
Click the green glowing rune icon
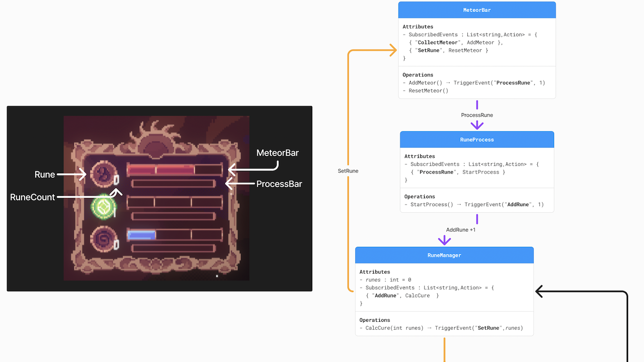pos(103,206)
